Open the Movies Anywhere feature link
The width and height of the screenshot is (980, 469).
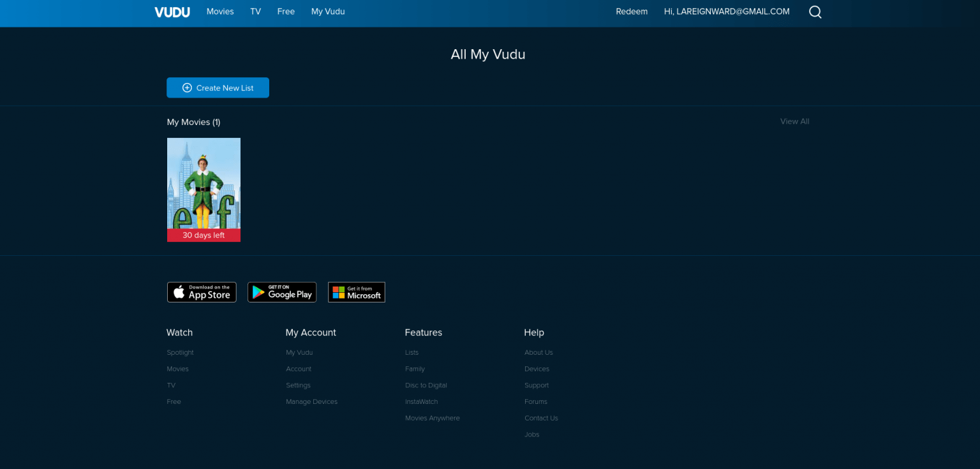pos(432,418)
